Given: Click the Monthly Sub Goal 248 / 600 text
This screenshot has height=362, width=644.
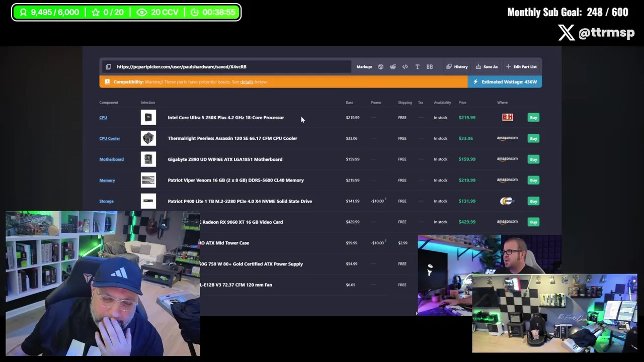Looking at the screenshot, I should tap(568, 13).
